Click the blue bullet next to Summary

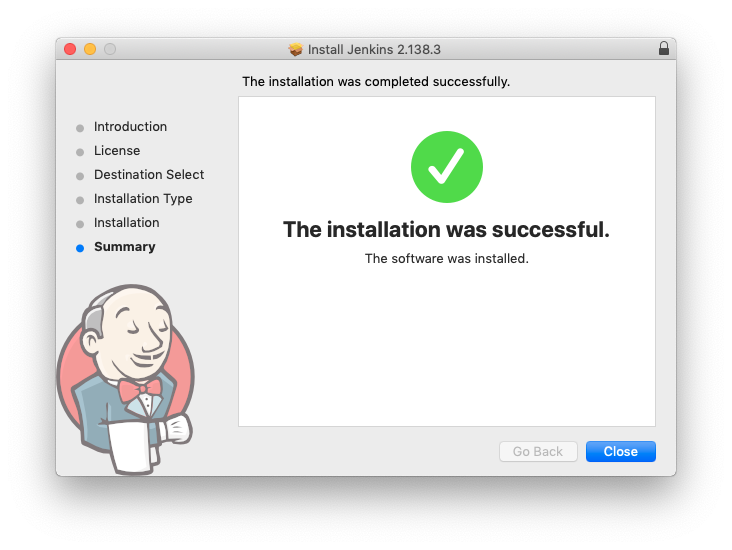point(80,248)
